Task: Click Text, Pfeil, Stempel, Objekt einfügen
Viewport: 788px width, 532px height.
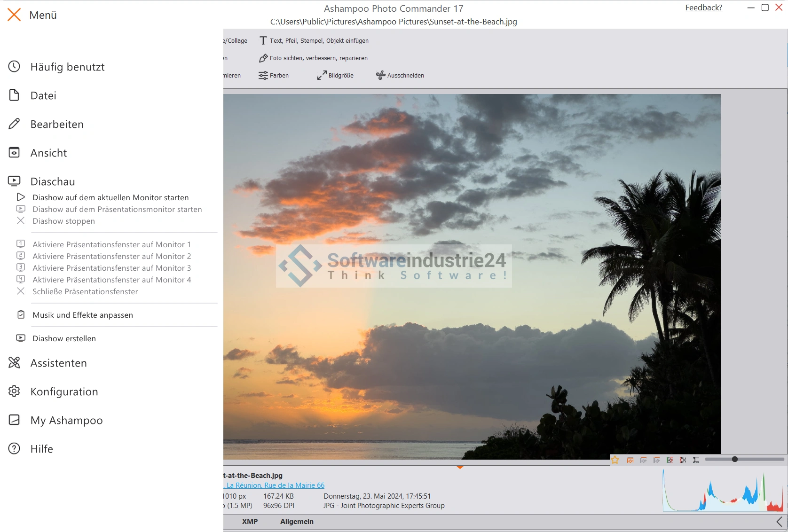Action: pos(314,41)
